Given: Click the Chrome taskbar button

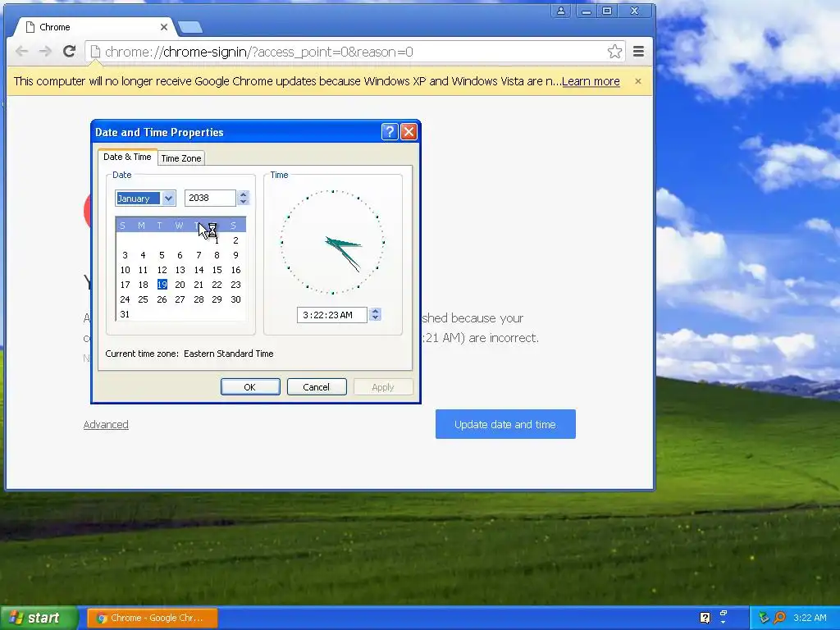Looking at the screenshot, I should click(152, 618).
